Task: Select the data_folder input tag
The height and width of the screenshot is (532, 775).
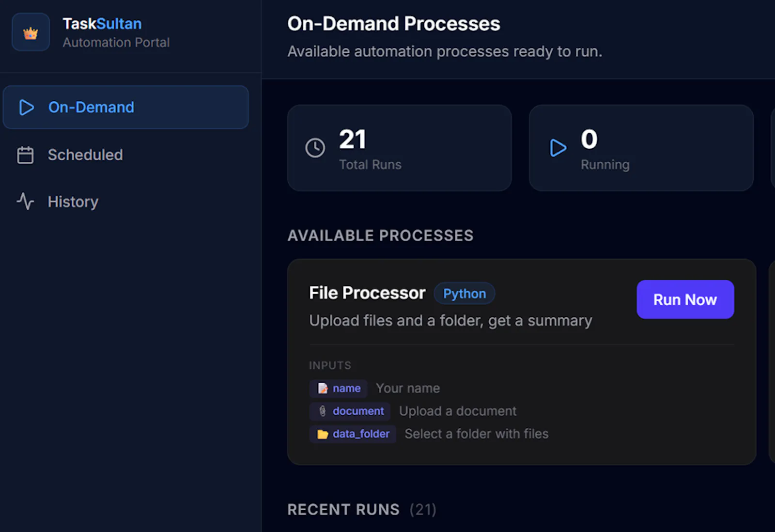Action: pos(353,434)
